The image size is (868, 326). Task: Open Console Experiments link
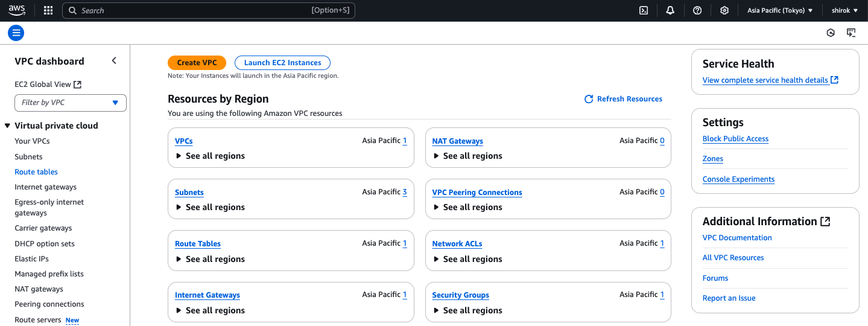pyautogui.click(x=738, y=179)
